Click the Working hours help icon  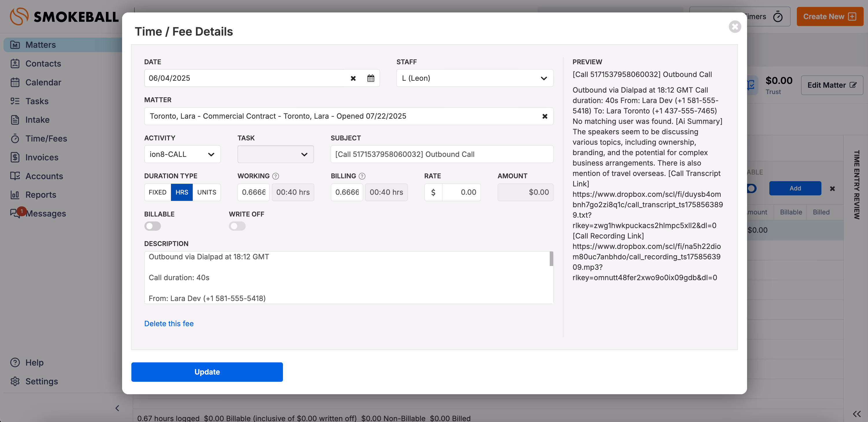click(x=275, y=176)
